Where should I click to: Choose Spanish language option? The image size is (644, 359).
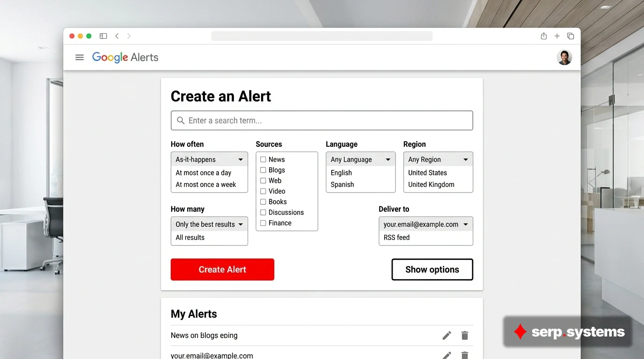(x=342, y=185)
